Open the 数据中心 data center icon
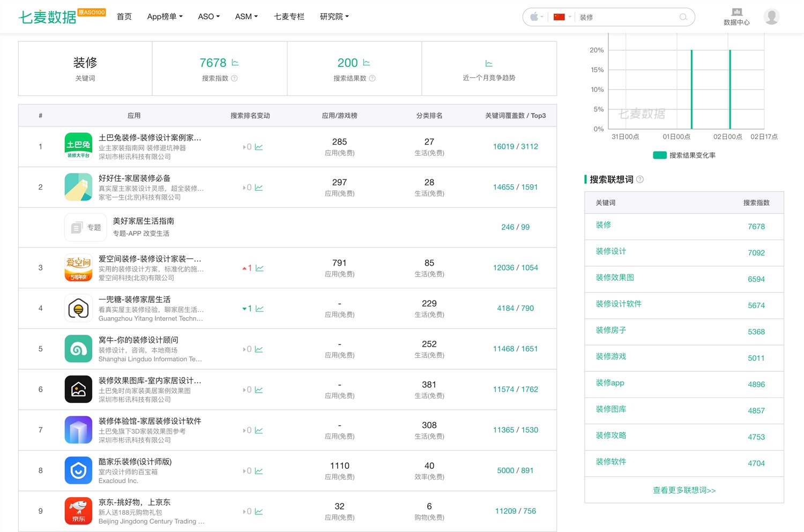The image size is (804, 532). click(x=736, y=12)
